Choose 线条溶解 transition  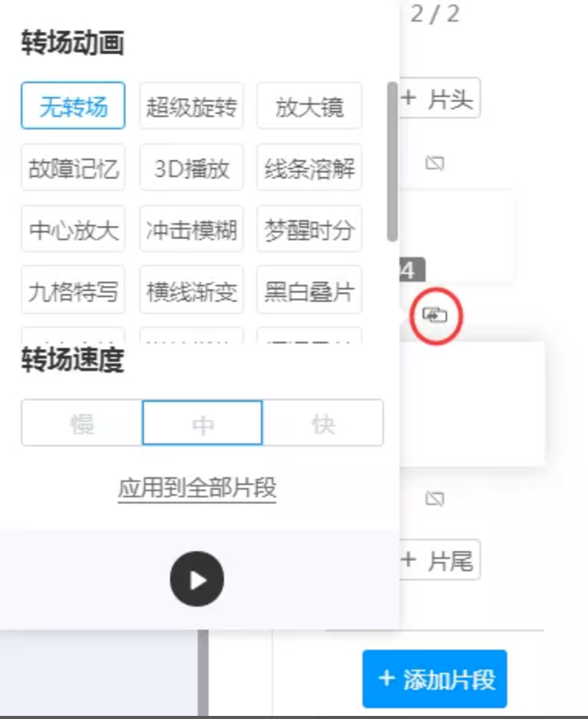(309, 167)
